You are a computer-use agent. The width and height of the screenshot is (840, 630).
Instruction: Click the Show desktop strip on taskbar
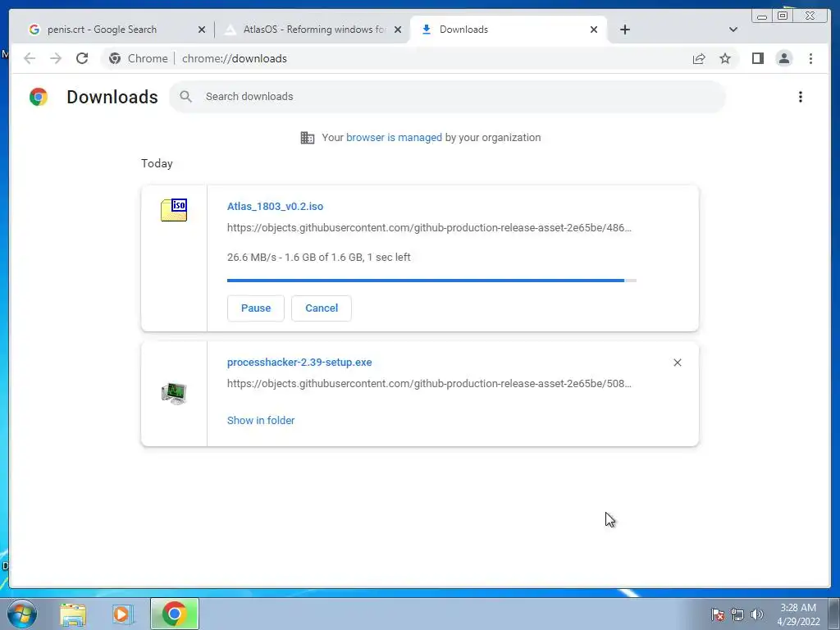(x=834, y=614)
